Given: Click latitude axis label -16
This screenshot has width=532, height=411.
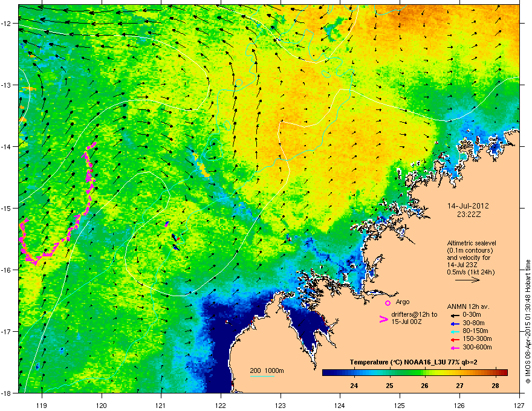Looking at the screenshot, I should 6,270.
